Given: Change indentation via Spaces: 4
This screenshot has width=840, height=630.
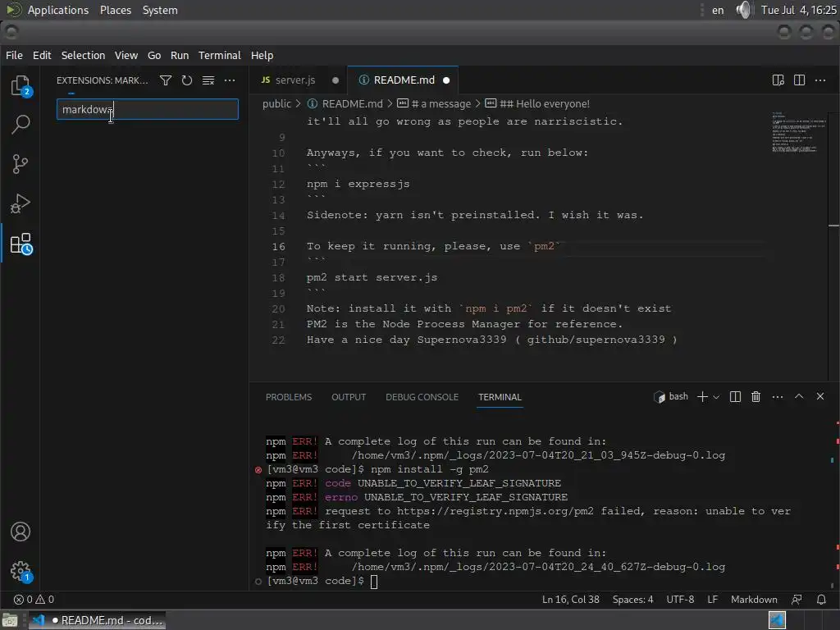Looking at the screenshot, I should coord(632,600).
